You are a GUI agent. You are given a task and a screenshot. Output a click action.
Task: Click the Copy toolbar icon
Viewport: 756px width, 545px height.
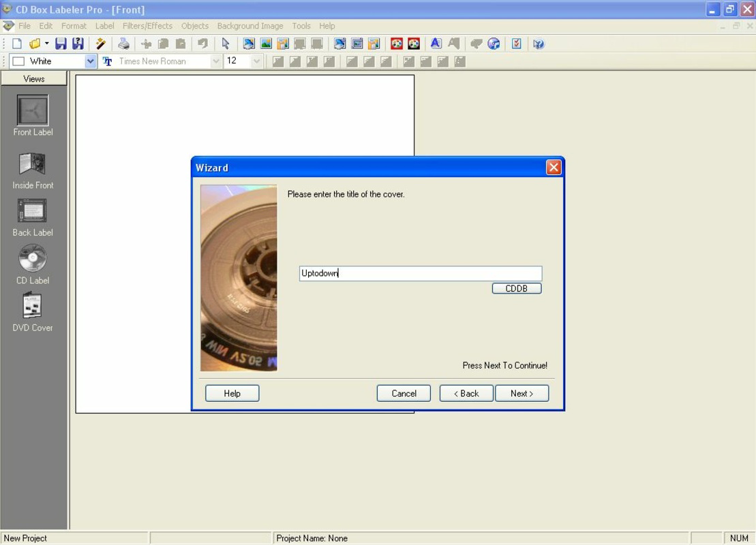(164, 44)
